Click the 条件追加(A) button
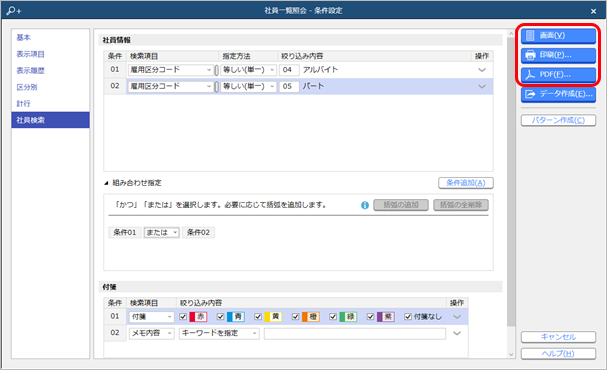The image size is (607, 370). tap(466, 183)
